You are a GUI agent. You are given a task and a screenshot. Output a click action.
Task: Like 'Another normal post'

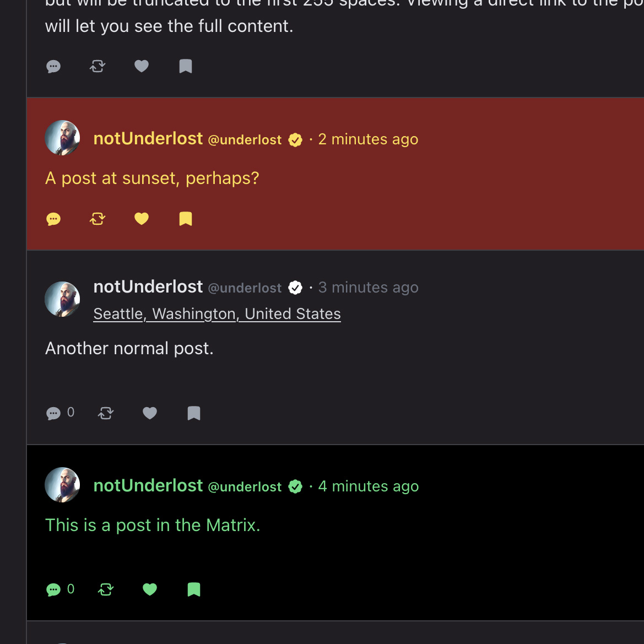[x=150, y=413]
